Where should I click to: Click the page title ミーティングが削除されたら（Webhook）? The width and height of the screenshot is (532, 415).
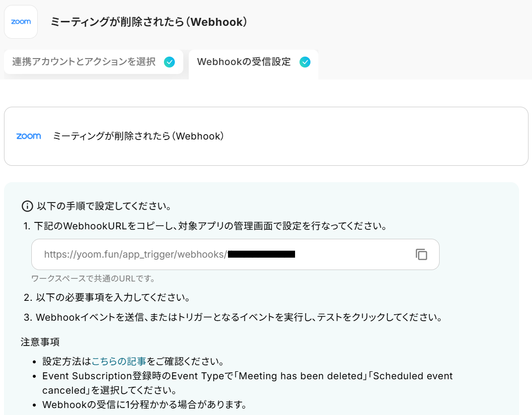coord(149,22)
